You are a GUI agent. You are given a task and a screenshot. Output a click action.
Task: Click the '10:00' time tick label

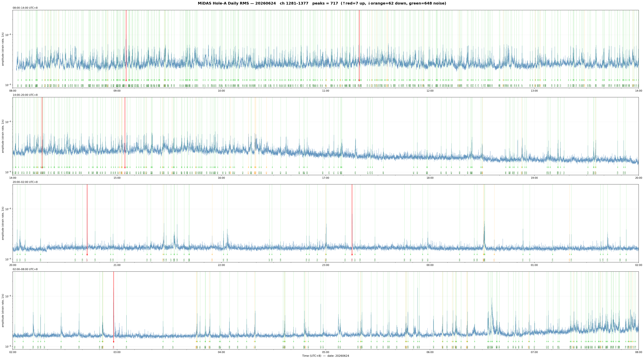(x=221, y=91)
